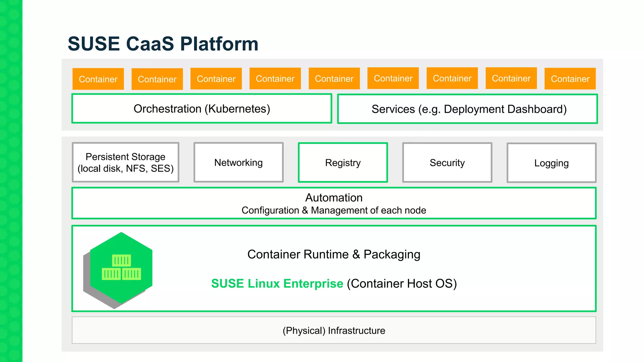Click the Security box
The image size is (644, 362).
point(447,163)
